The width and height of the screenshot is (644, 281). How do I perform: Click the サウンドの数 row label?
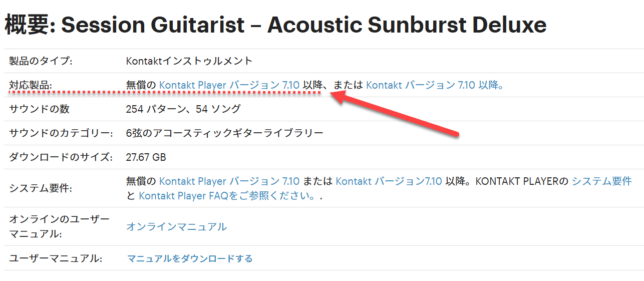(39, 109)
